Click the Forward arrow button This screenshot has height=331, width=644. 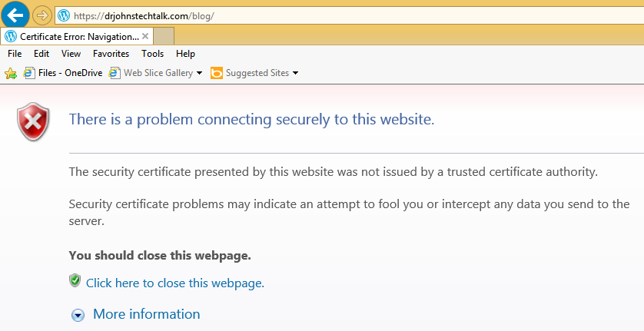pyautogui.click(x=41, y=15)
